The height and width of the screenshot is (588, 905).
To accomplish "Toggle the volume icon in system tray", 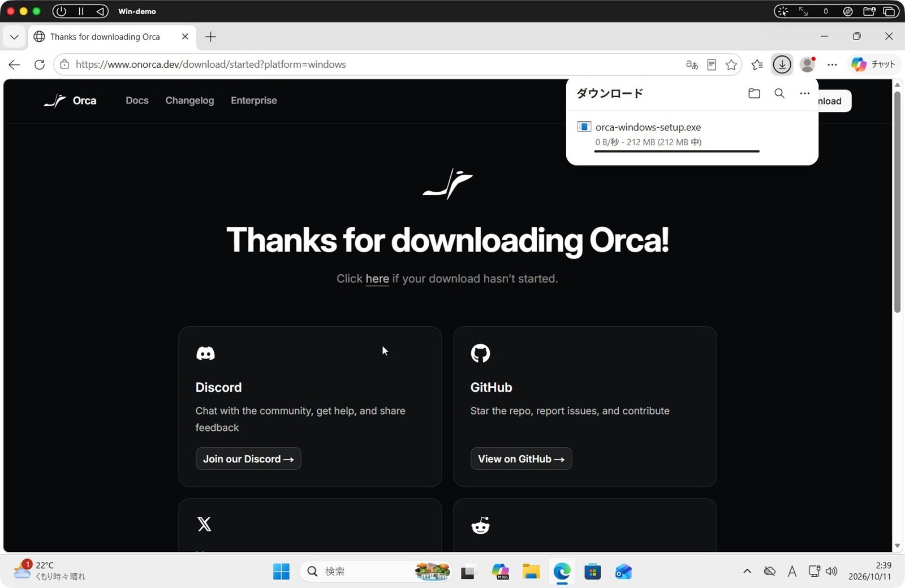I will [x=831, y=571].
